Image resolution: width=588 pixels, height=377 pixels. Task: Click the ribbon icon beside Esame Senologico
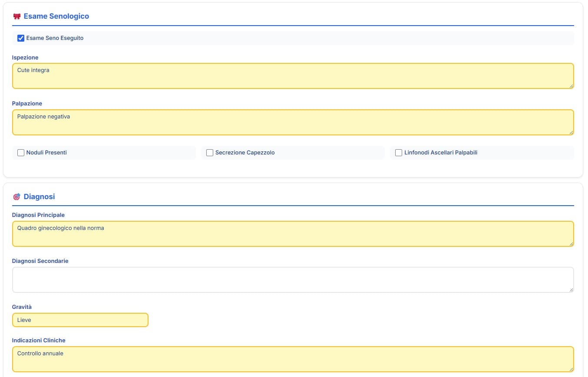point(17,16)
